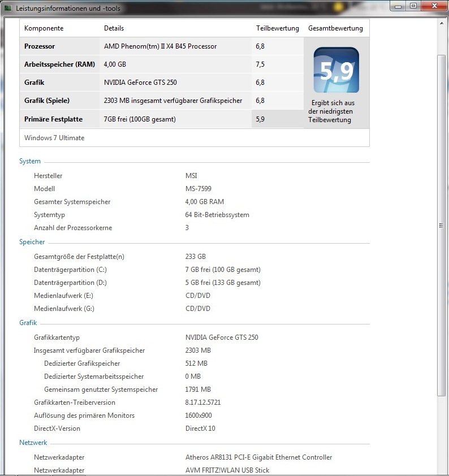Click the Komponente column header
The image size is (449, 476).
[44, 28]
